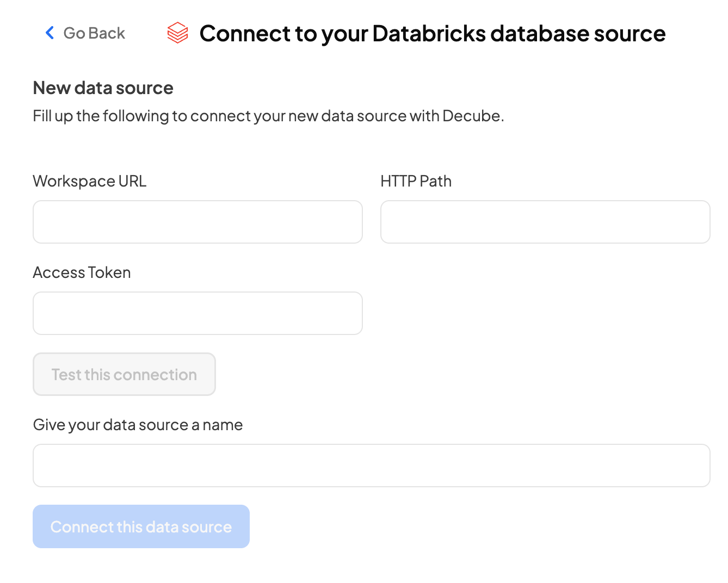
Task: Focus the data source name field
Action: (x=371, y=466)
